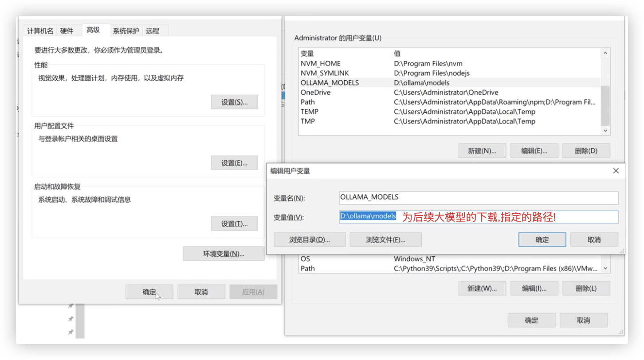This screenshot has width=644, height=360.
Task: Click the variable value input field
Action: pyautogui.click(x=506, y=217)
